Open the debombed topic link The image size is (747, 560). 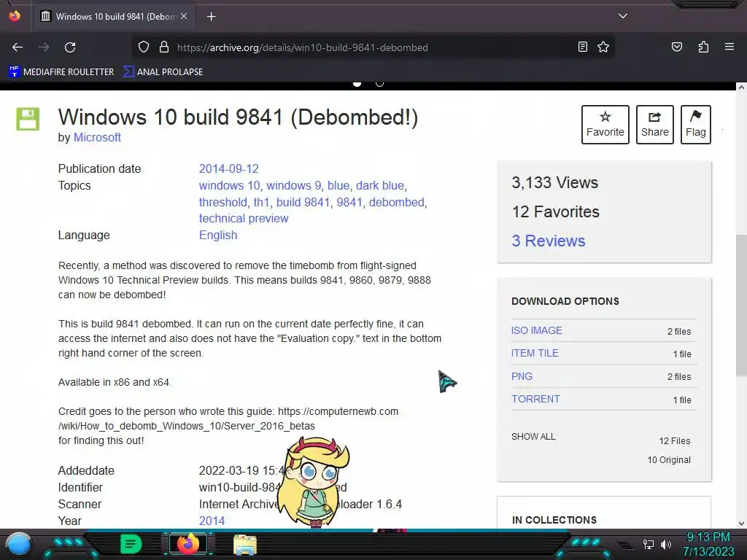[x=396, y=202]
